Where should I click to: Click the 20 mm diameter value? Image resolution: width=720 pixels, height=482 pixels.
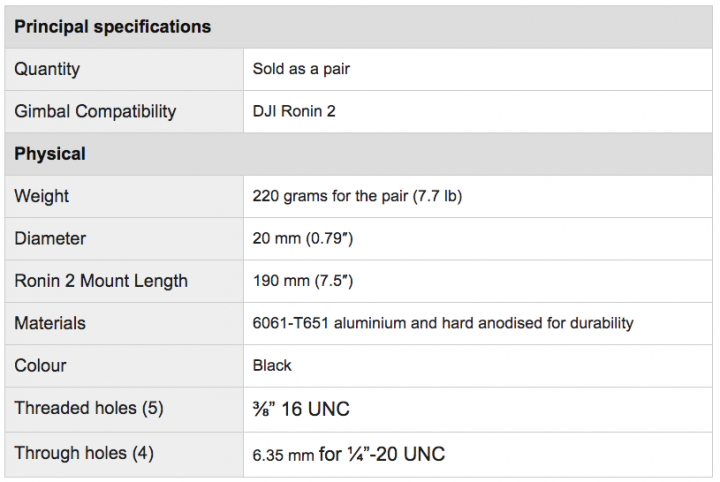coord(303,238)
